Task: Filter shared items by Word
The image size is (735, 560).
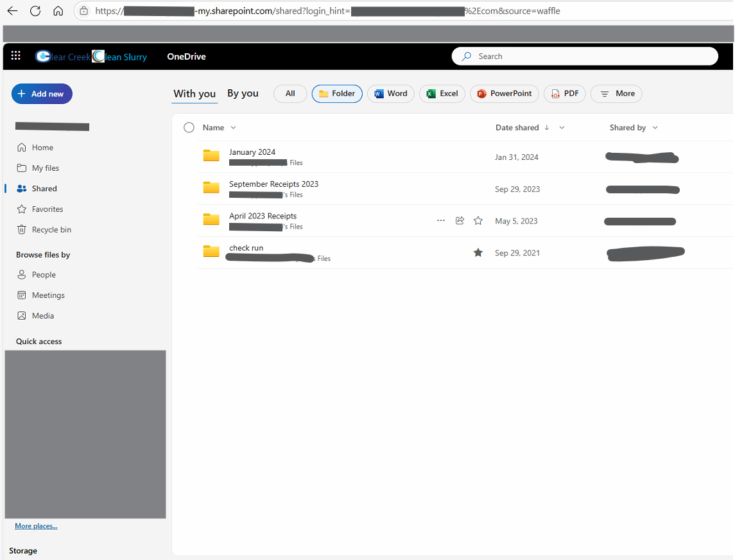Action: point(391,93)
